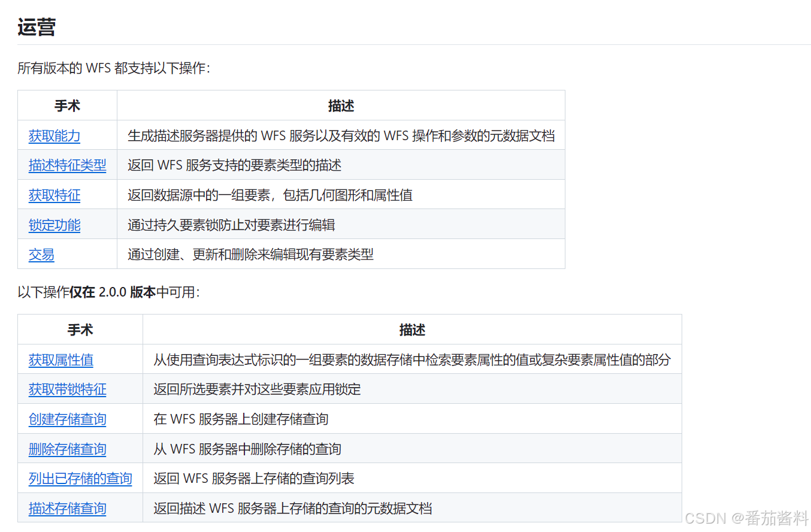Click the 描述 header in second table
The width and height of the screenshot is (811, 532).
coord(412,330)
